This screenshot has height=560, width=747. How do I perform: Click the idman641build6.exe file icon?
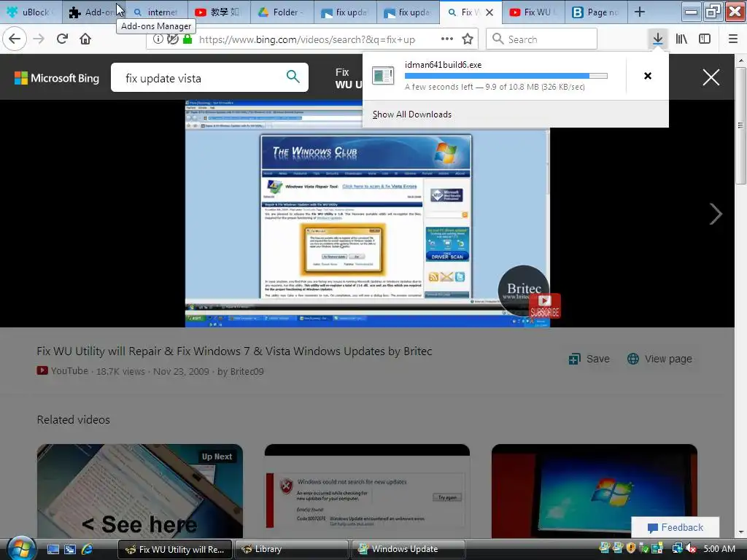click(383, 76)
